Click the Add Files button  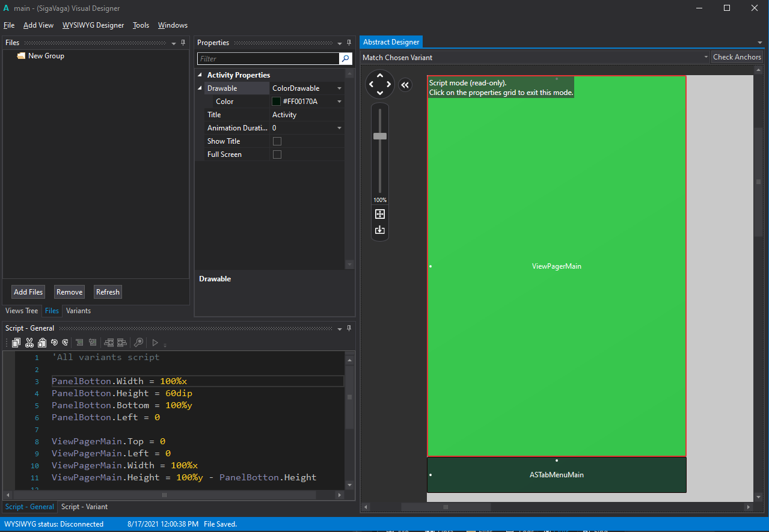28,292
